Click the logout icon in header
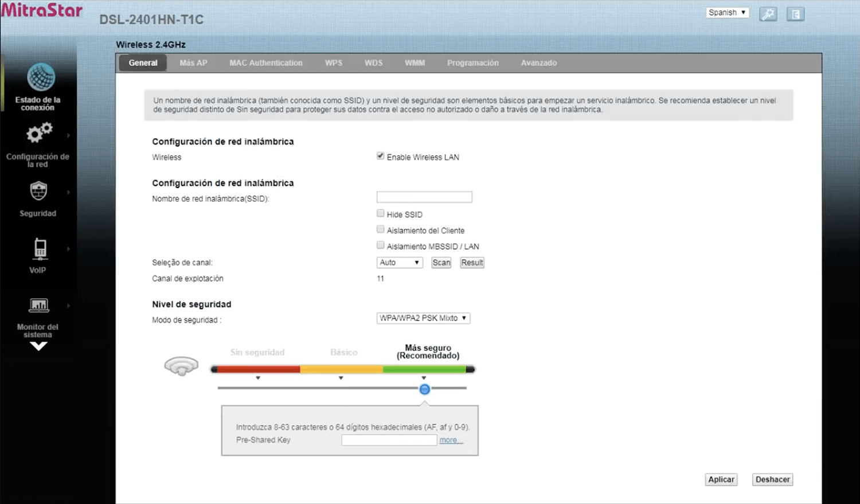Image resolution: width=860 pixels, height=504 pixels. pyautogui.click(x=795, y=14)
